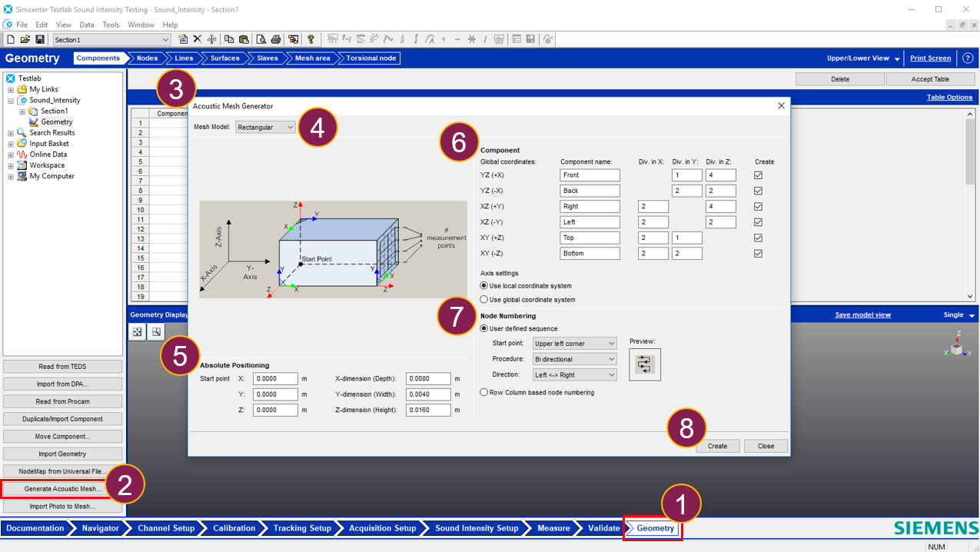Click the Print toolbar icon

pyautogui.click(x=275, y=39)
